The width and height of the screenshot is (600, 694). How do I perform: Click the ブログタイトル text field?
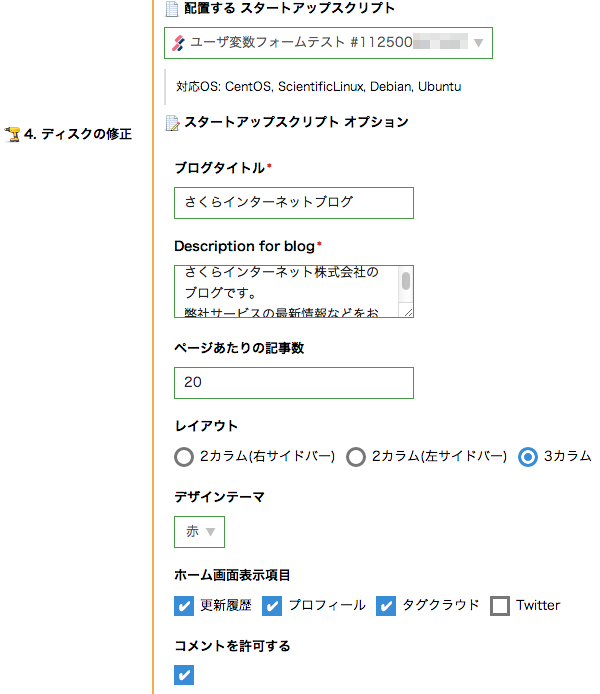coord(293,202)
